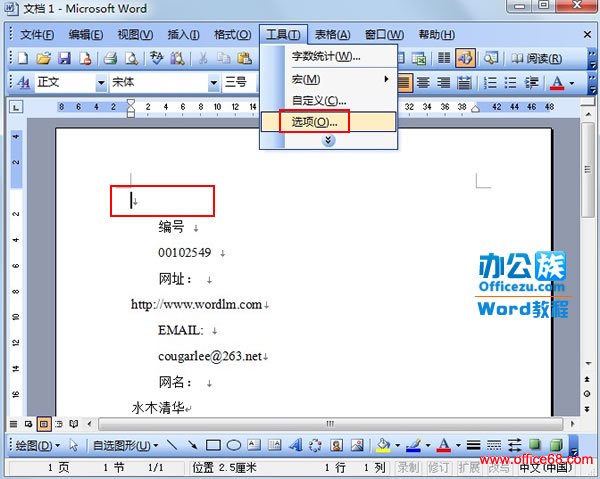Select the Rectangle drawing tool
600x479 pixels.
(x=213, y=445)
